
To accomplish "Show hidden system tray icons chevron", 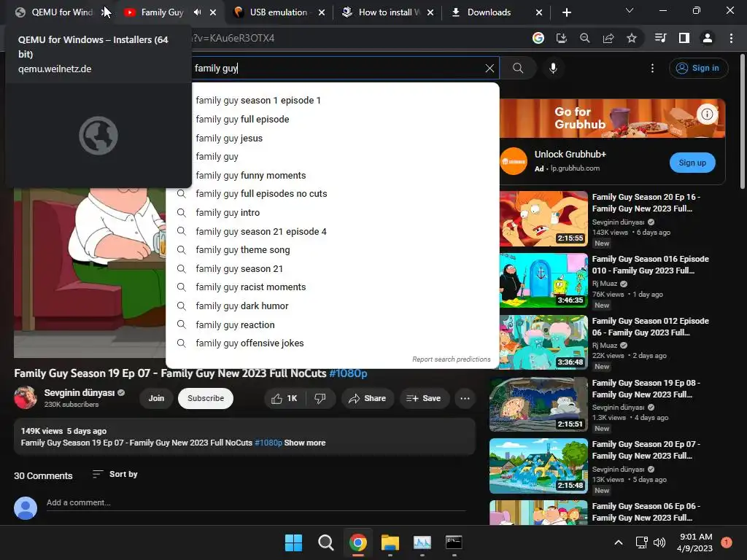I will 619,542.
